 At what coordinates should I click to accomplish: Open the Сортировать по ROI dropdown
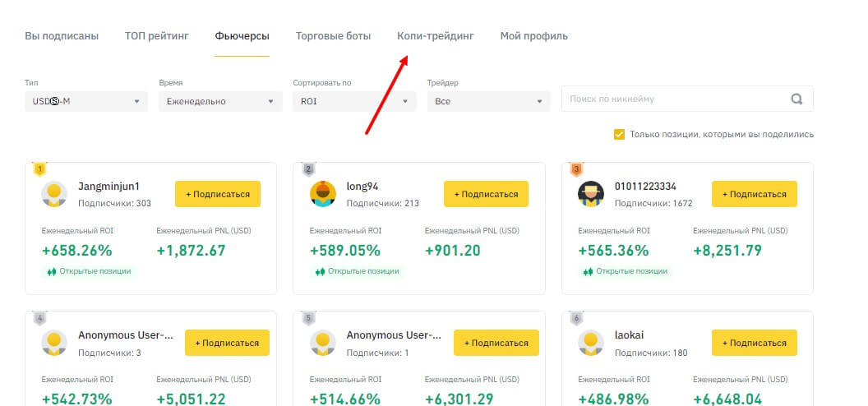pyautogui.click(x=353, y=102)
